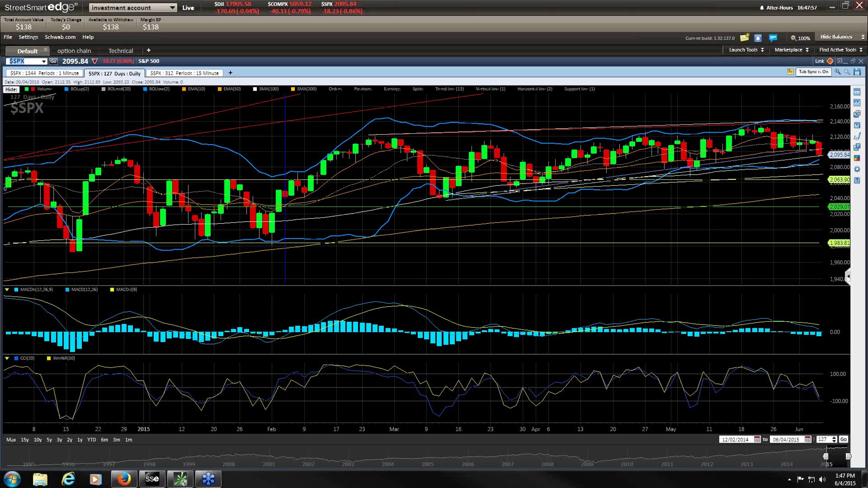The image size is (868, 488).
Task: Click the start date field 12/02/2014
Action: click(735, 440)
